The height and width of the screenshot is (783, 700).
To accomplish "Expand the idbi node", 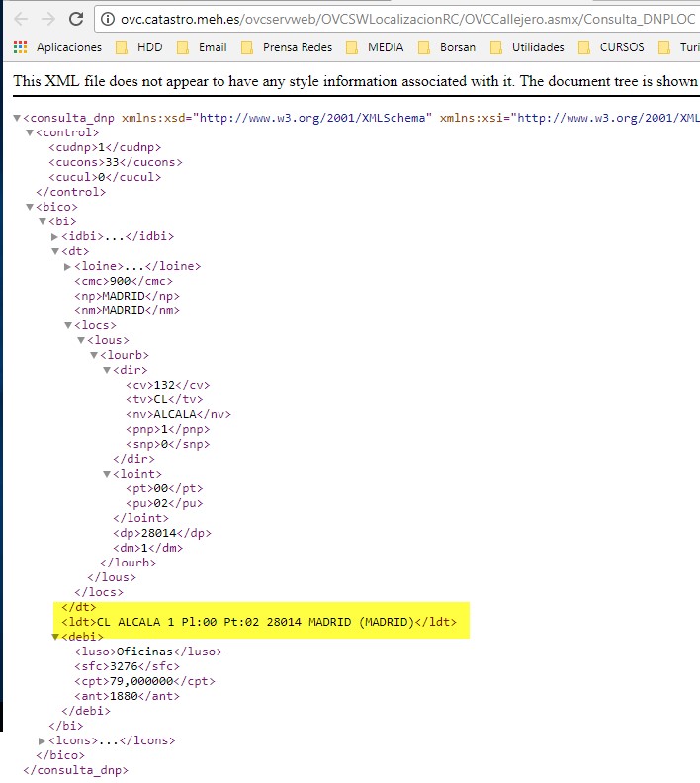I will [55, 236].
